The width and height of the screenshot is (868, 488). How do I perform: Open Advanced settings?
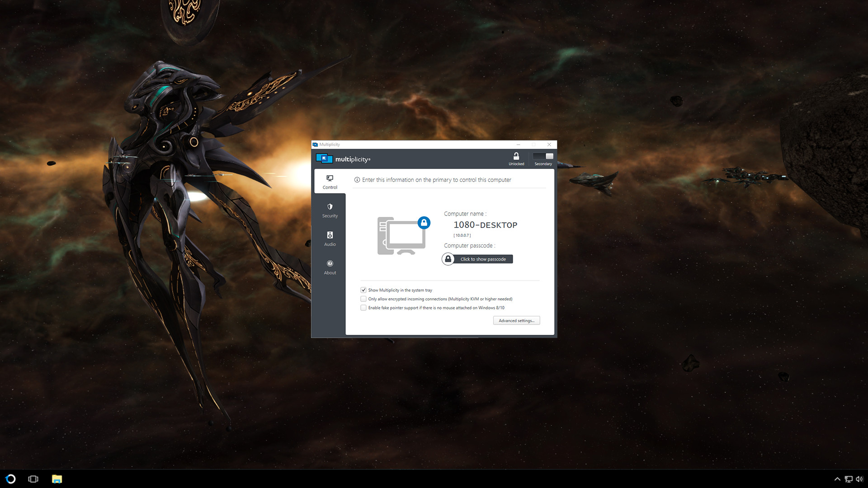point(516,320)
